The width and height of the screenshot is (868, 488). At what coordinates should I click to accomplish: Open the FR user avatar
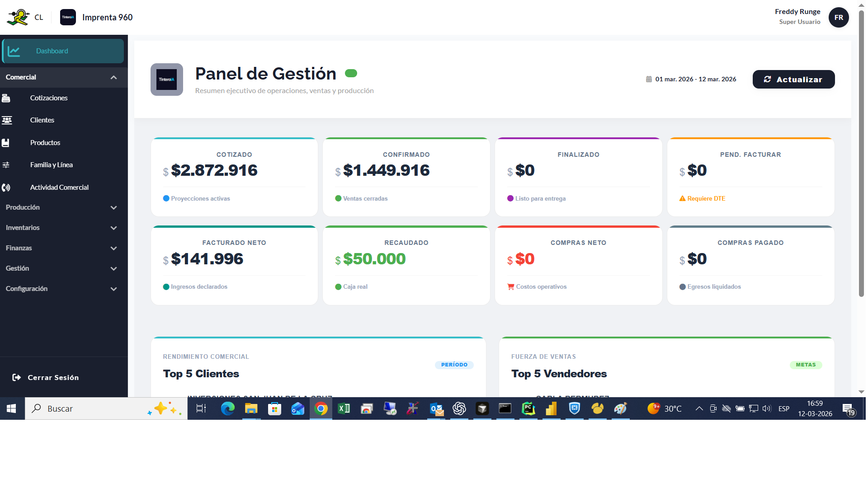click(x=839, y=17)
